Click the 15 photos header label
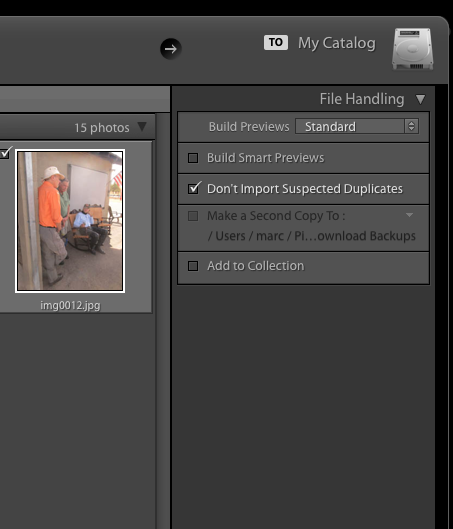Screen dimensions: 453x529 (x=102, y=128)
